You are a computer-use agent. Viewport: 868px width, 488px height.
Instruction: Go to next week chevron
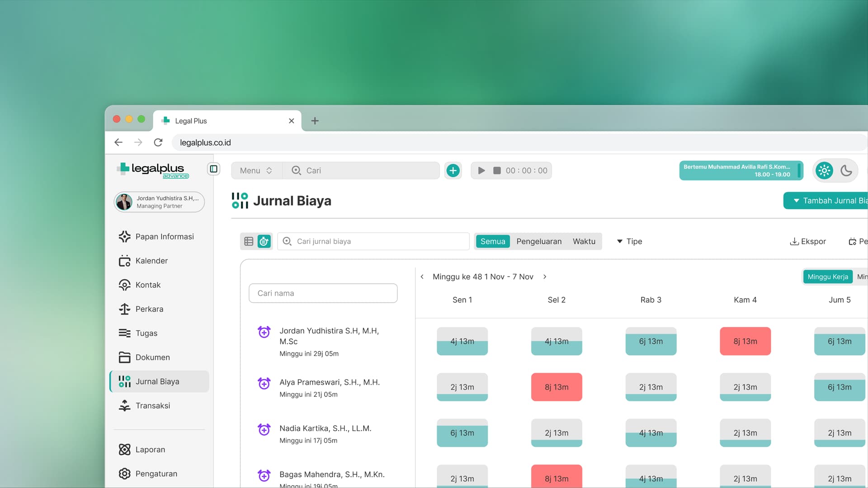pos(545,277)
